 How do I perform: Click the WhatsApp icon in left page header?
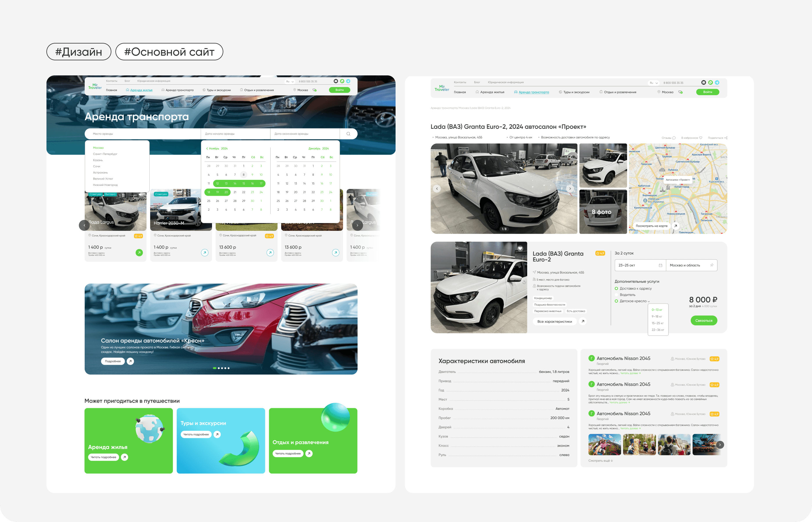click(x=342, y=81)
